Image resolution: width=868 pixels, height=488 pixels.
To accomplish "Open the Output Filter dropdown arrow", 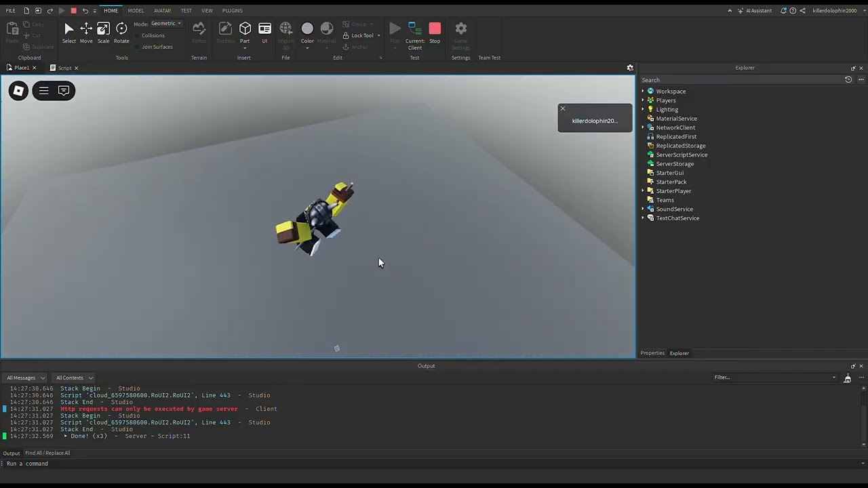I will pyautogui.click(x=834, y=378).
